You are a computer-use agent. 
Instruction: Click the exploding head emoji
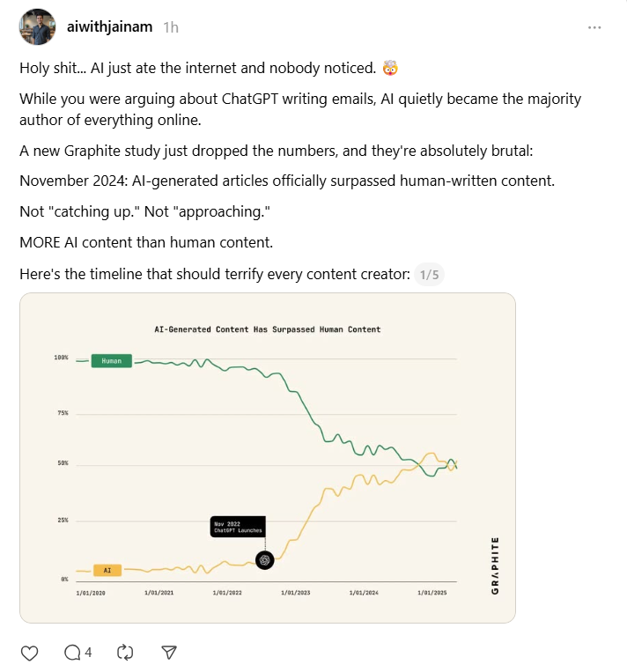(389, 68)
